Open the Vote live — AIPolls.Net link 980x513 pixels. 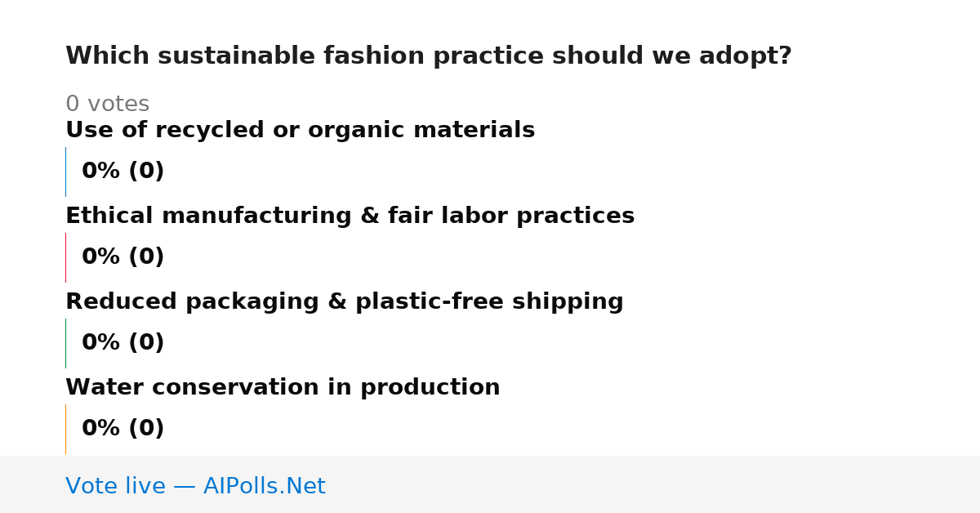click(x=195, y=487)
